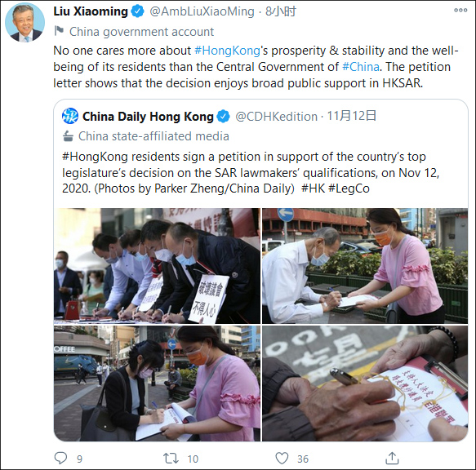Click China Daily Hong Kong verified badge
476x470 pixels.
coord(224,117)
